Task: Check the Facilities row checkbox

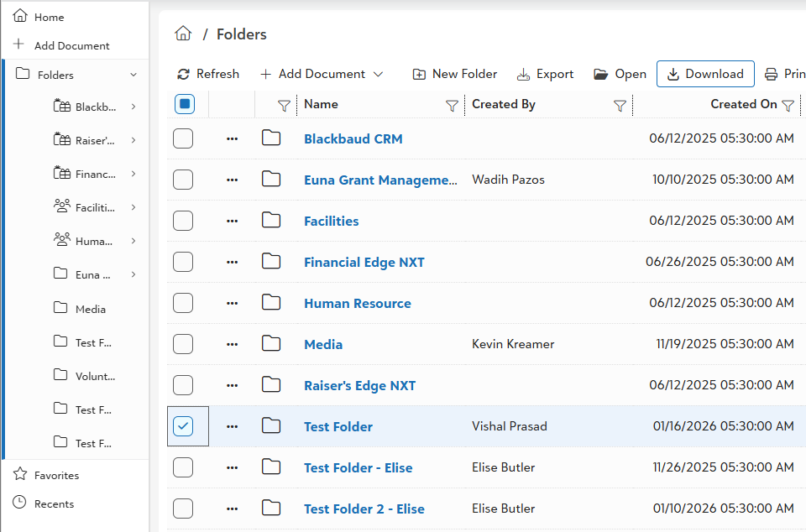Action: pos(183,221)
